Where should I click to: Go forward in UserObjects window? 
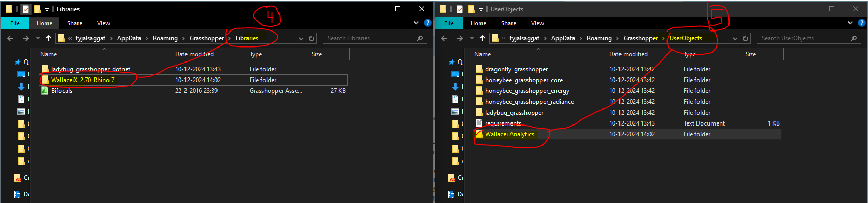point(459,38)
